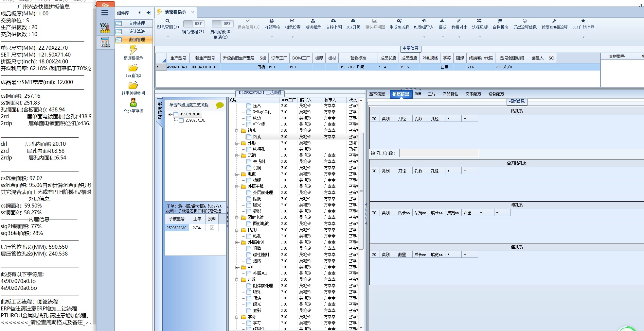Open the dropdown arrow under MI数据导入
The image size is (644, 331).
pos(424,37)
